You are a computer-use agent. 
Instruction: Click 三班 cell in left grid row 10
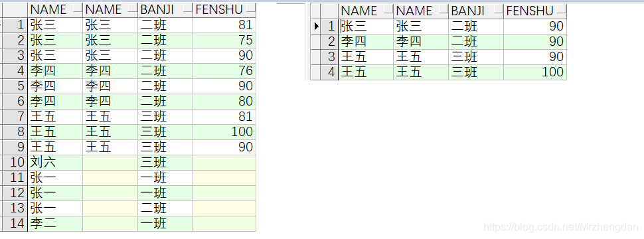pos(165,162)
